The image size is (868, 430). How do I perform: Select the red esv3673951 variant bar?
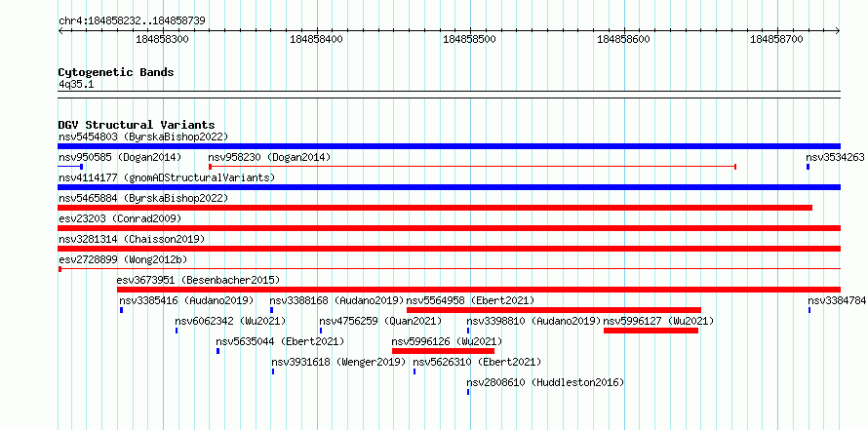tap(479, 290)
